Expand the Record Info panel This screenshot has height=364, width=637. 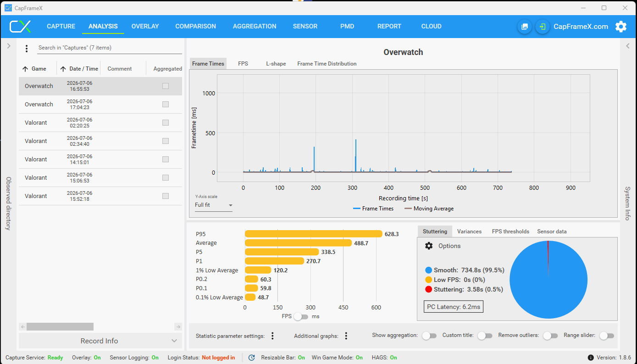pyautogui.click(x=100, y=341)
